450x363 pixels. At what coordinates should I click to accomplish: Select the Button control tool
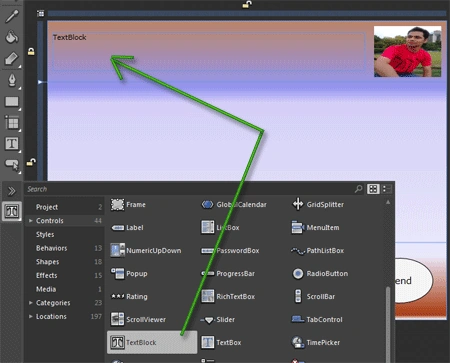(x=12, y=164)
